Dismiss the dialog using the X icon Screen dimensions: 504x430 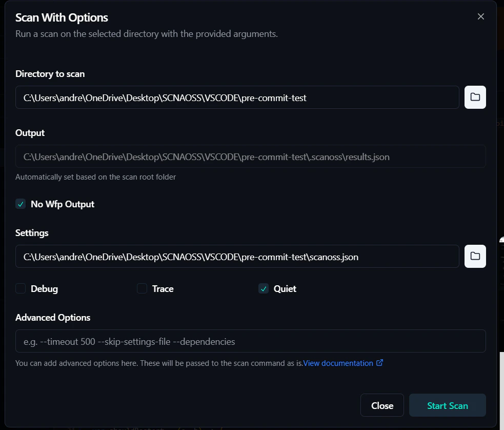coord(480,16)
